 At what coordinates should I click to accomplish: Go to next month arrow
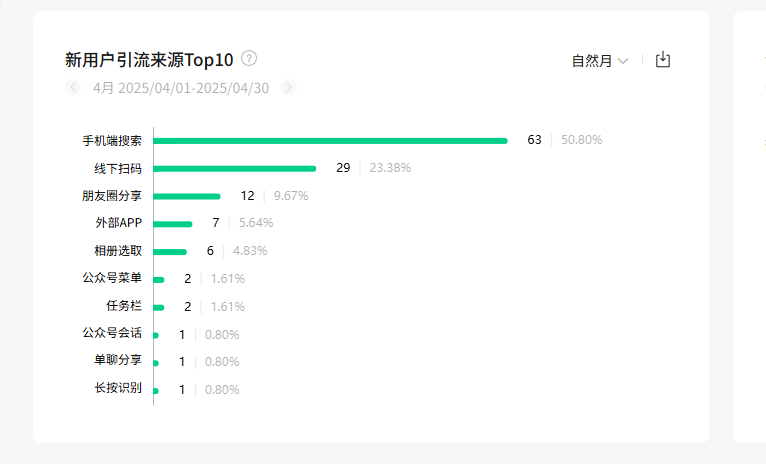(x=289, y=87)
